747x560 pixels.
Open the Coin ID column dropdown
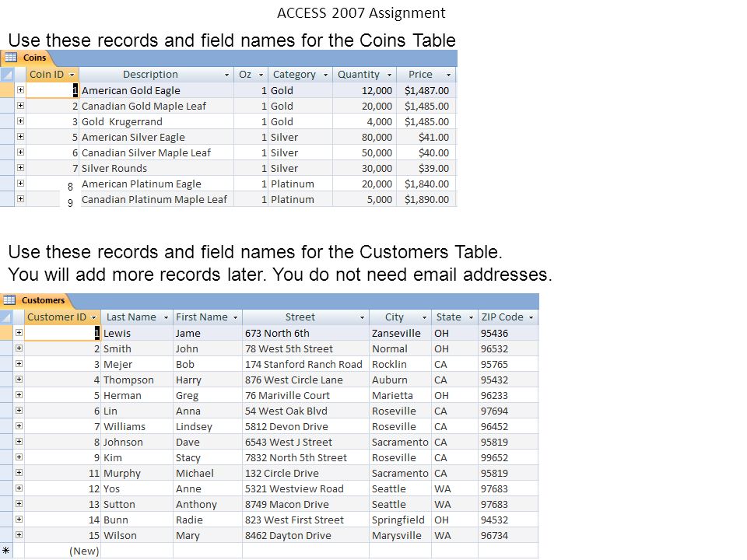72,75
